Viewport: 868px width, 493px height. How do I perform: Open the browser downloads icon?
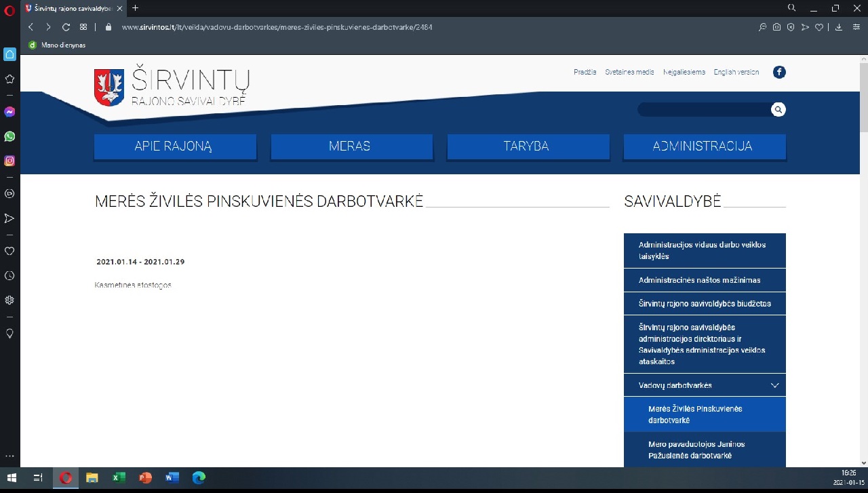click(838, 27)
